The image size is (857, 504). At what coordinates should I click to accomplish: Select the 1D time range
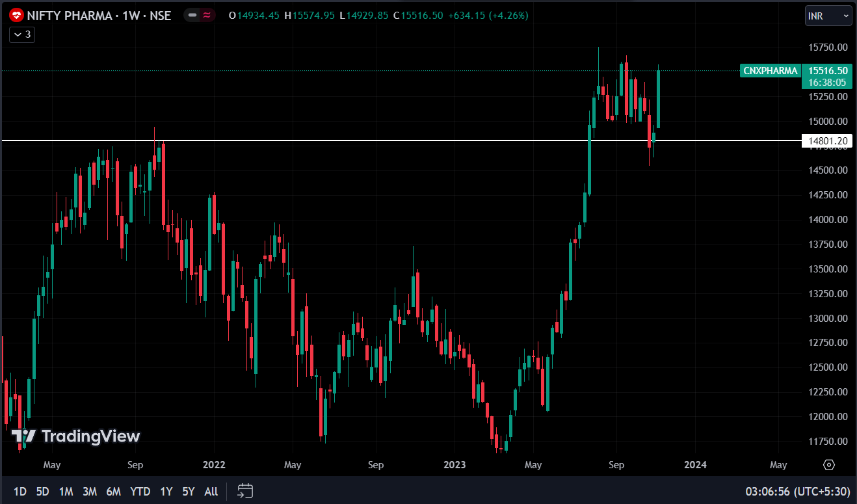click(20, 492)
